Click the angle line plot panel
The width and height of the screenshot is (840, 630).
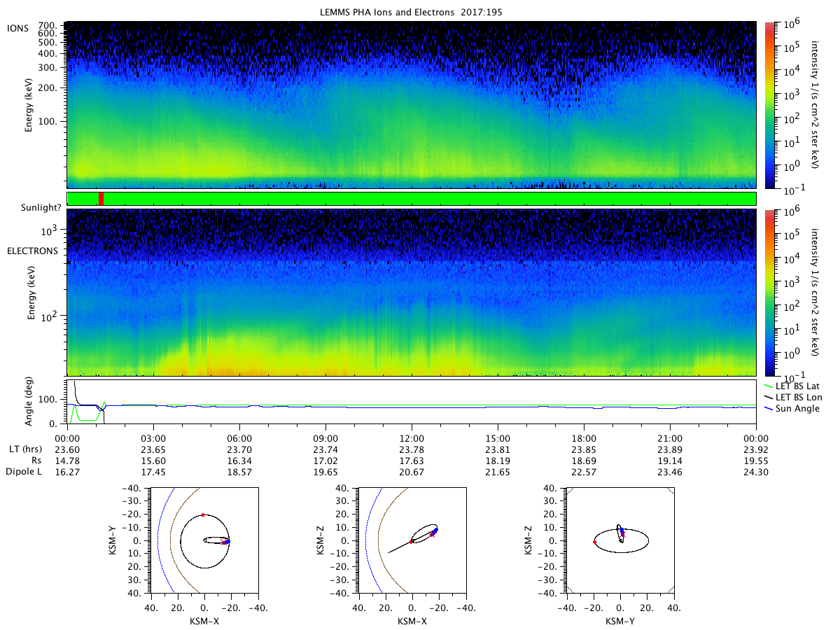(x=412, y=402)
